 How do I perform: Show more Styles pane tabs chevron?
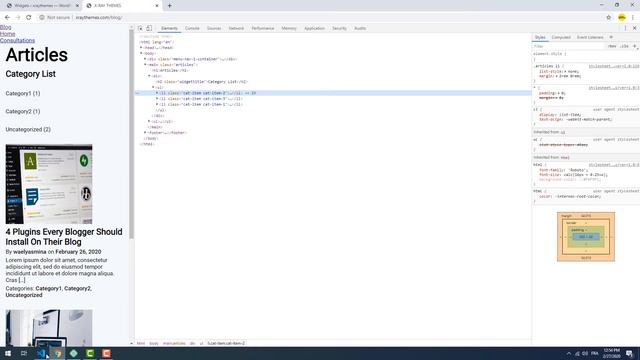pyautogui.click(x=611, y=37)
